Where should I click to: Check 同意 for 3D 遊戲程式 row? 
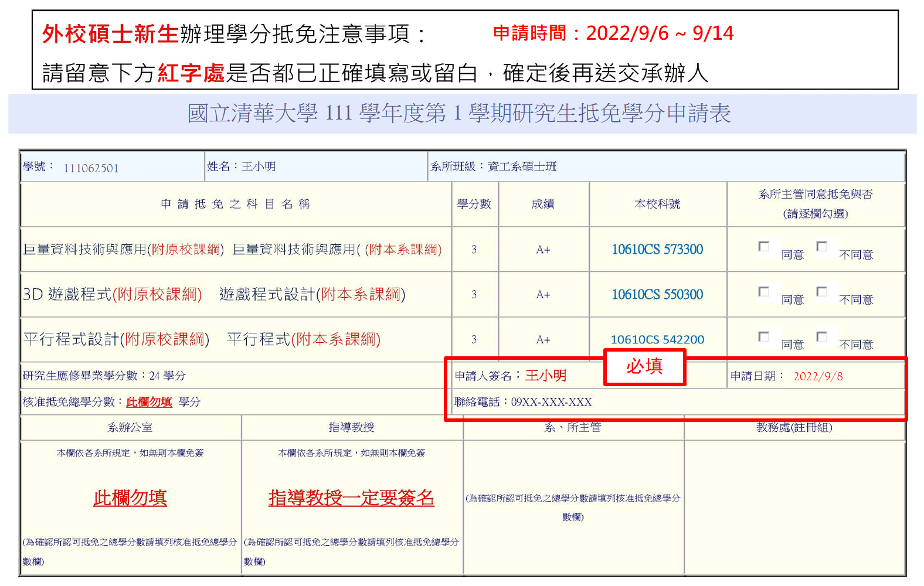pos(763,292)
